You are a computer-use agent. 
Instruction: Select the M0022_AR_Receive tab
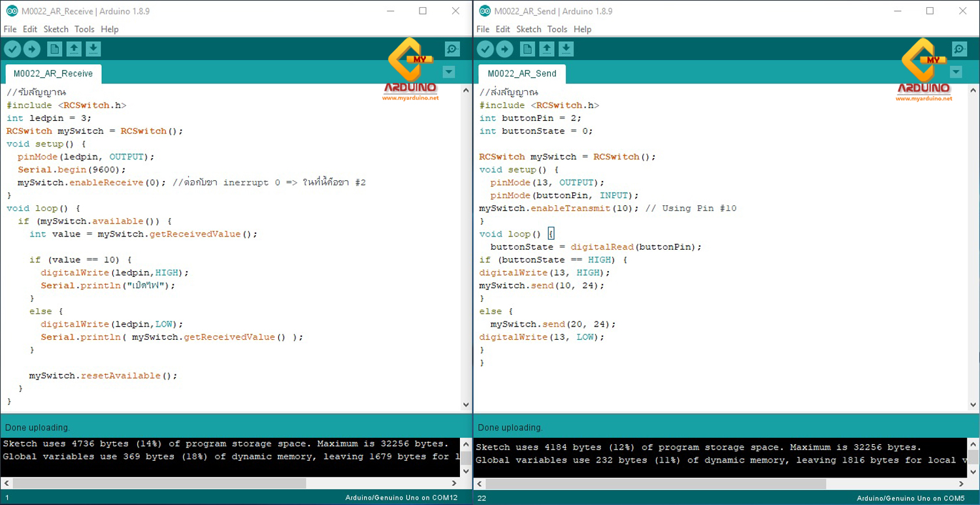[52, 73]
